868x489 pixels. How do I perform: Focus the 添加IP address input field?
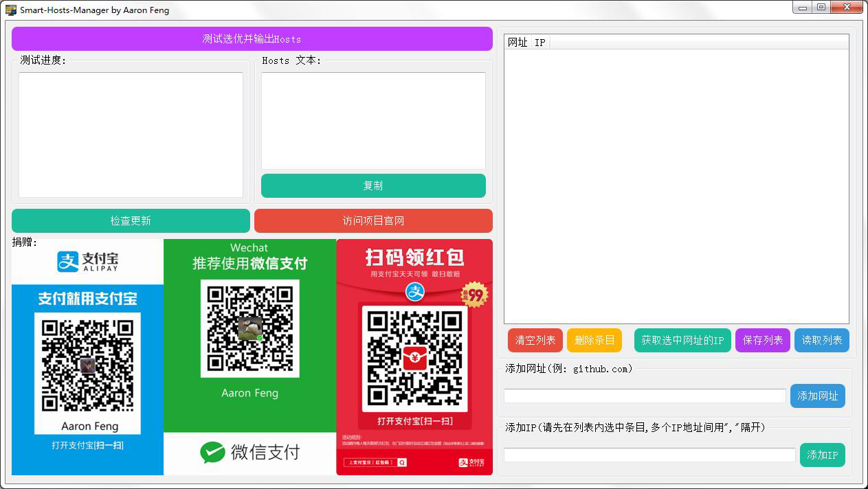649,455
